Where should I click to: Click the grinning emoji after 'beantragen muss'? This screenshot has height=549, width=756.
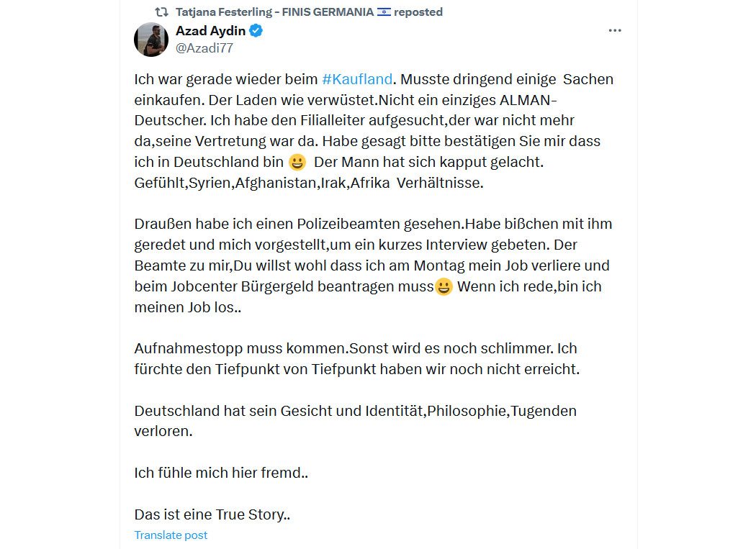coord(444,287)
